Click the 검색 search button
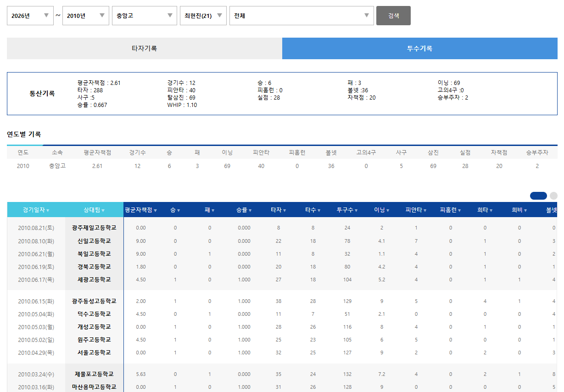Screen dimensions: 564x392 coord(393,16)
